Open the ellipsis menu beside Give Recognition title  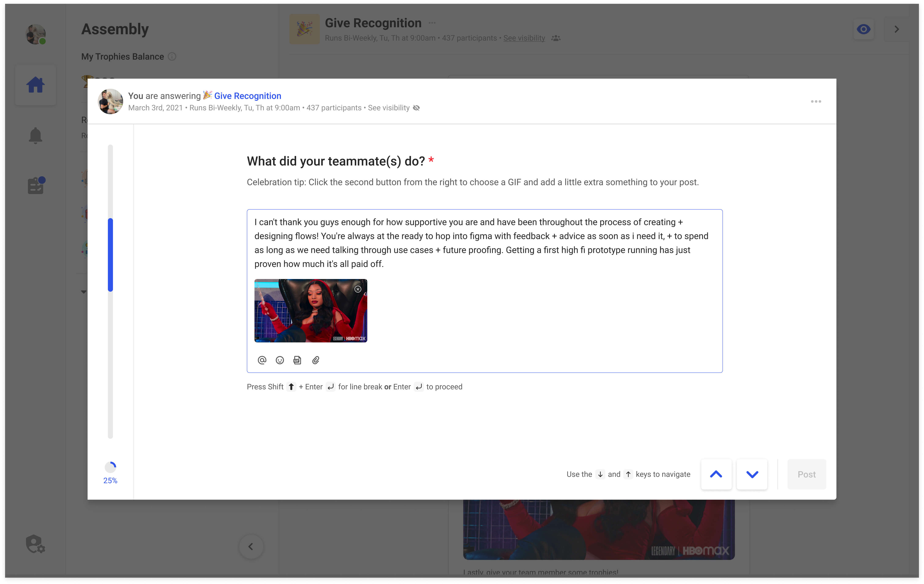[x=432, y=23]
